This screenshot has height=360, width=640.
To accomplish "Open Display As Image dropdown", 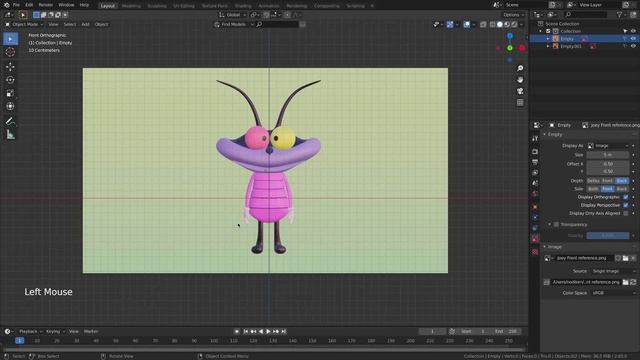I will pos(608,146).
